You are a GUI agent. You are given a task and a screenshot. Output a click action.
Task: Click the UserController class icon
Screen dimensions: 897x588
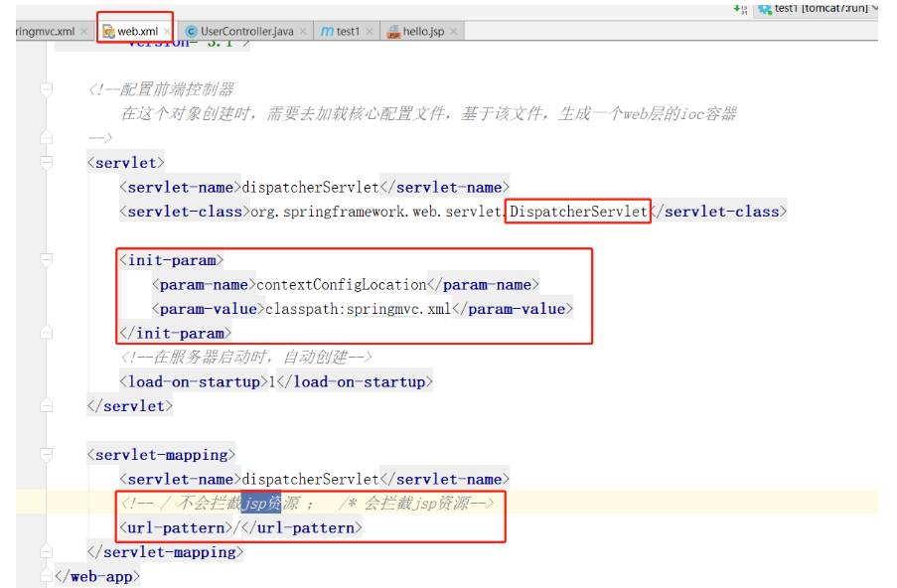(192, 32)
